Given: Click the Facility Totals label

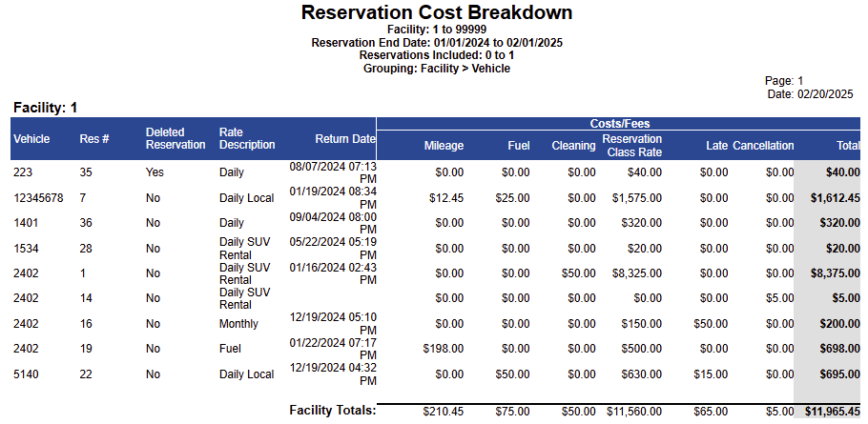Looking at the screenshot, I should (x=333, y=410).
